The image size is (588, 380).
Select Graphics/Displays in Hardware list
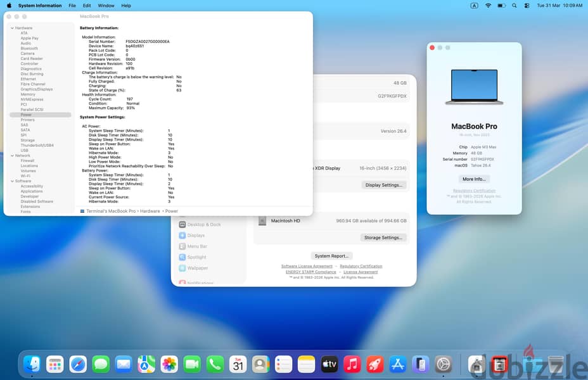tap(37, 89)
